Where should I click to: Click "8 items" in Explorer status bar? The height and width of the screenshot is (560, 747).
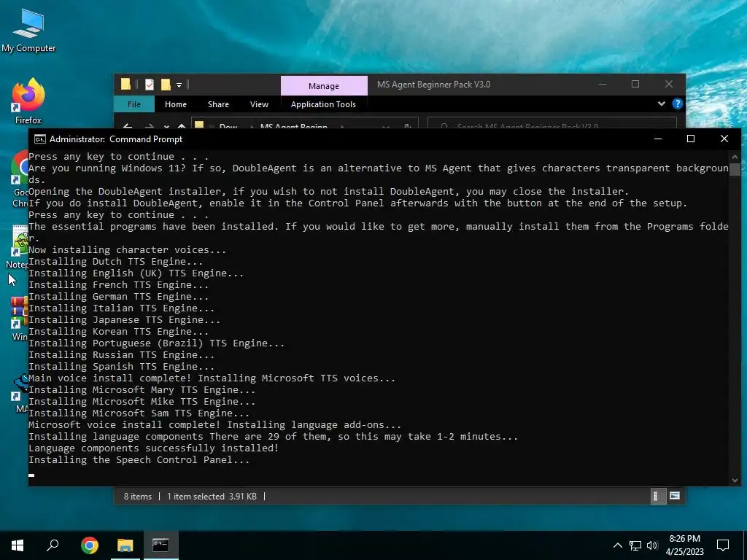pos(138,496)
